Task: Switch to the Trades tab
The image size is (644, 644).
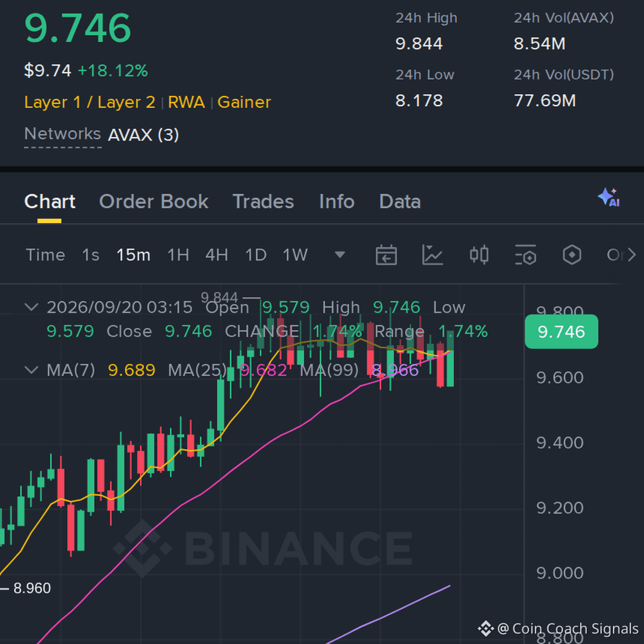Action: 264,202
